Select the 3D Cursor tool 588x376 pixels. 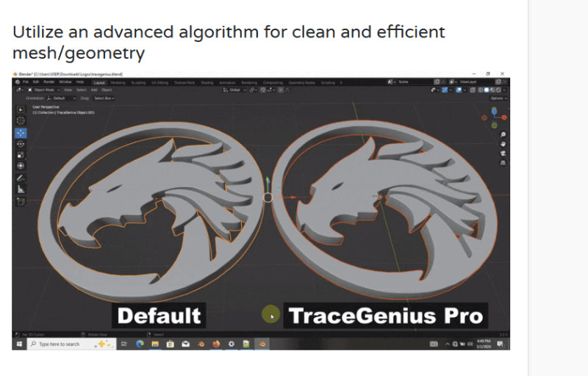pos(21,120)
